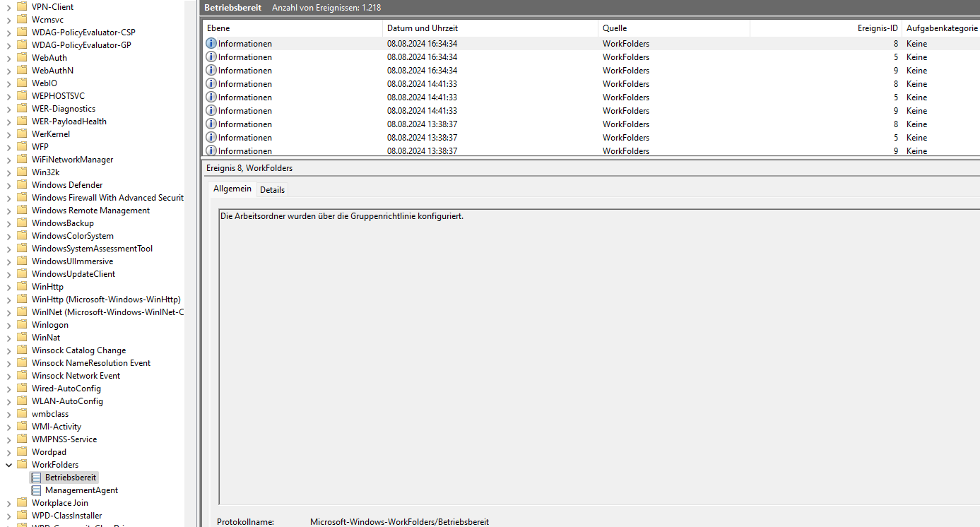
Task: Click the Wordpad folder icon
Action: [x=22, y=452]
